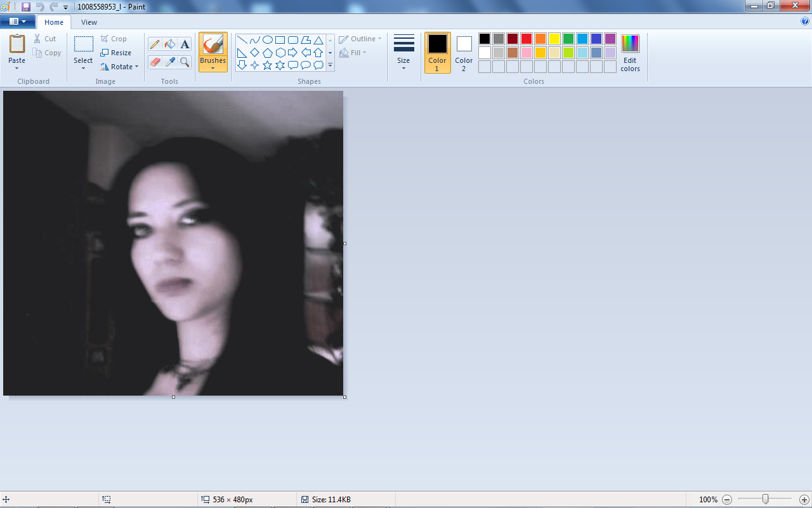Select the Triangle shape

(x=318, y=40)
